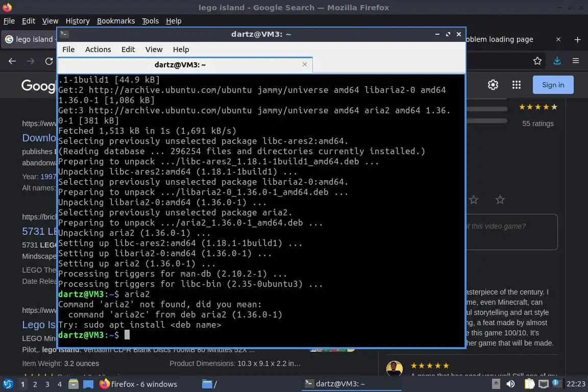Open a new Firefox tab with plus
Screen dimensions: 588x392
pyautogui.click(x=577, y=39)
